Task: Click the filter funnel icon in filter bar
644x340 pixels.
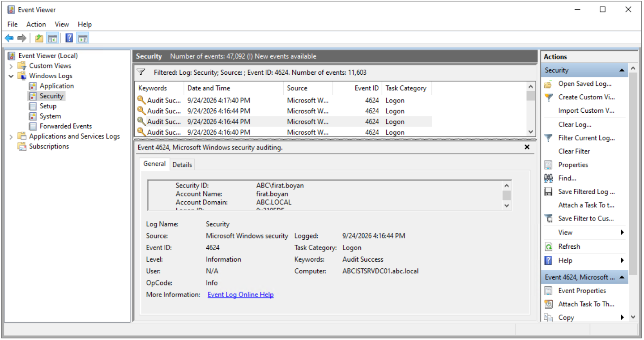Action: [141, 72]
